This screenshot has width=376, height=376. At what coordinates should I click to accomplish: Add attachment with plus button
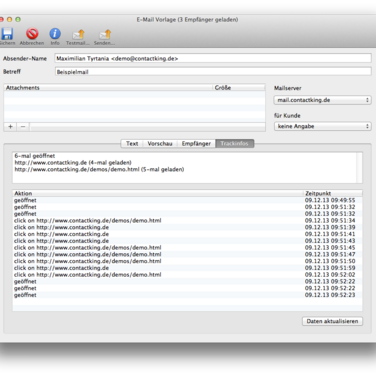(10, 127)
